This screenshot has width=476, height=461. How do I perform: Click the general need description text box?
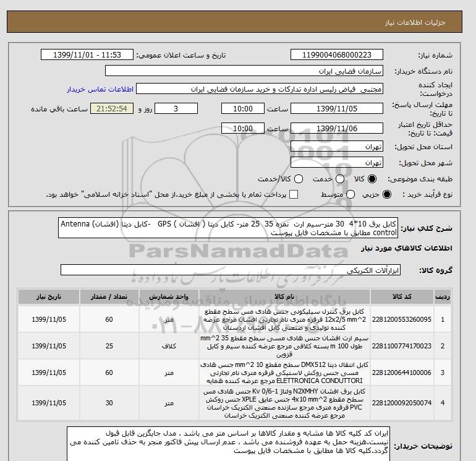tap(228, 228)
